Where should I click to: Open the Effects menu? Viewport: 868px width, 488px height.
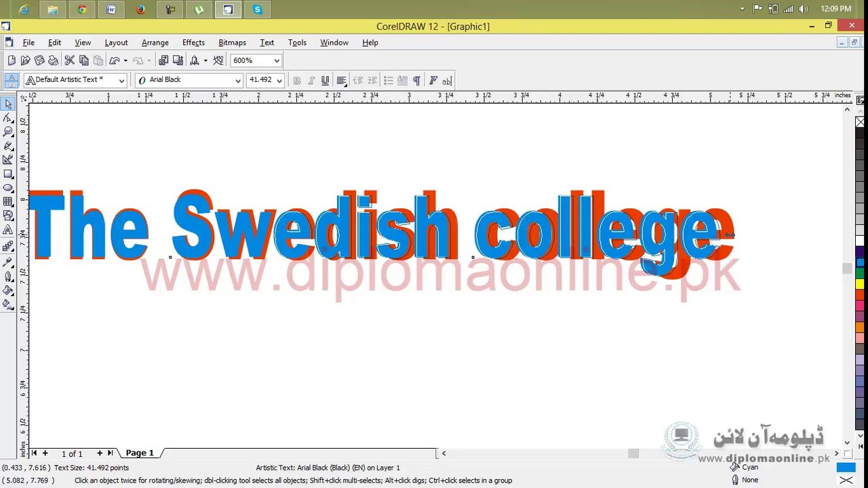coord(193,42)
